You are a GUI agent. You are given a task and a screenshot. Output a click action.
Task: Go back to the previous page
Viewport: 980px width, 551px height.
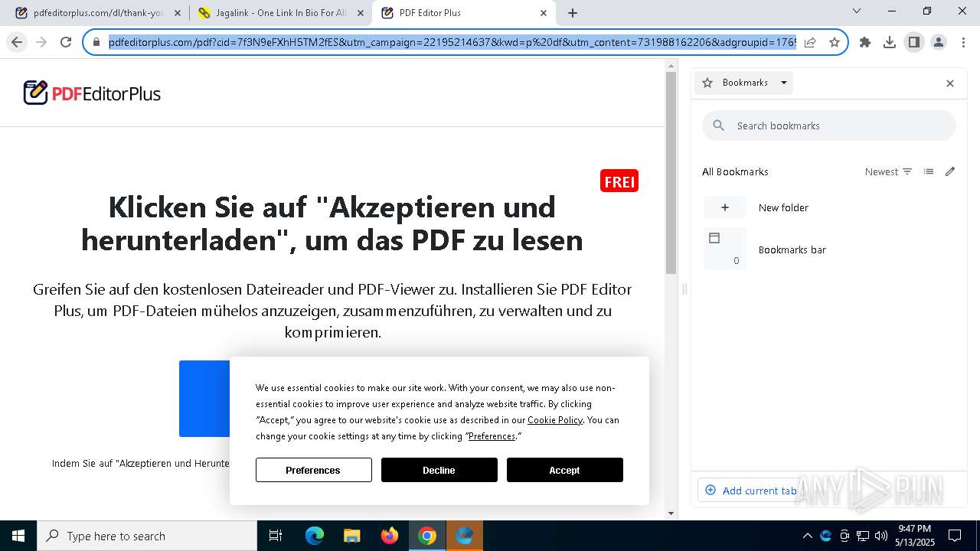point(17,42)
